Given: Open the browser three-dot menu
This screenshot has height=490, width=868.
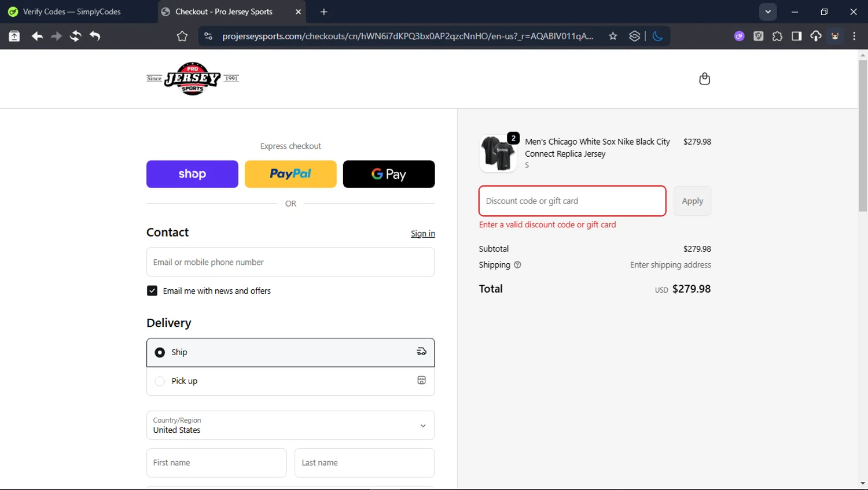Looking at the screenshot, I should pos(854,36).
